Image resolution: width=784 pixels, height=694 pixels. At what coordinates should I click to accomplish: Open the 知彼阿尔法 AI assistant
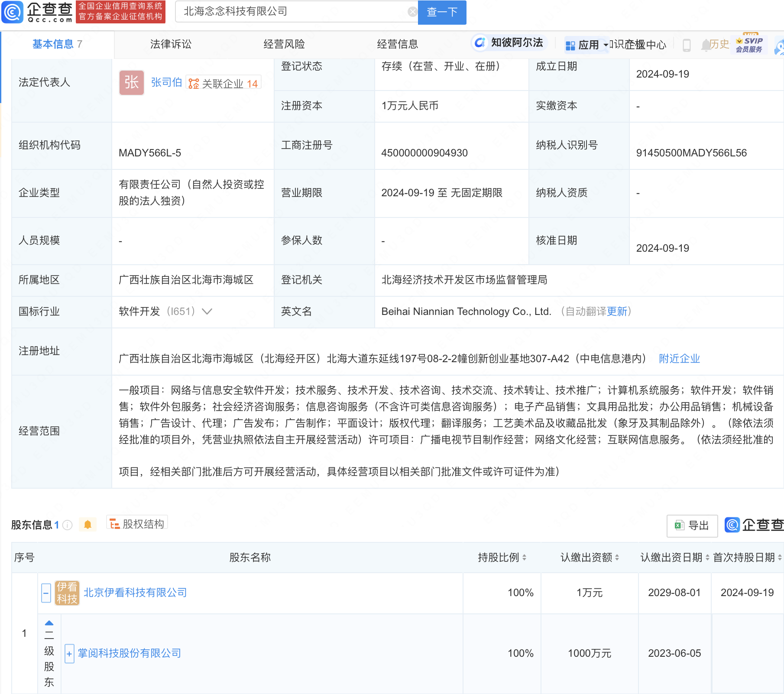(x=509, y=42)
